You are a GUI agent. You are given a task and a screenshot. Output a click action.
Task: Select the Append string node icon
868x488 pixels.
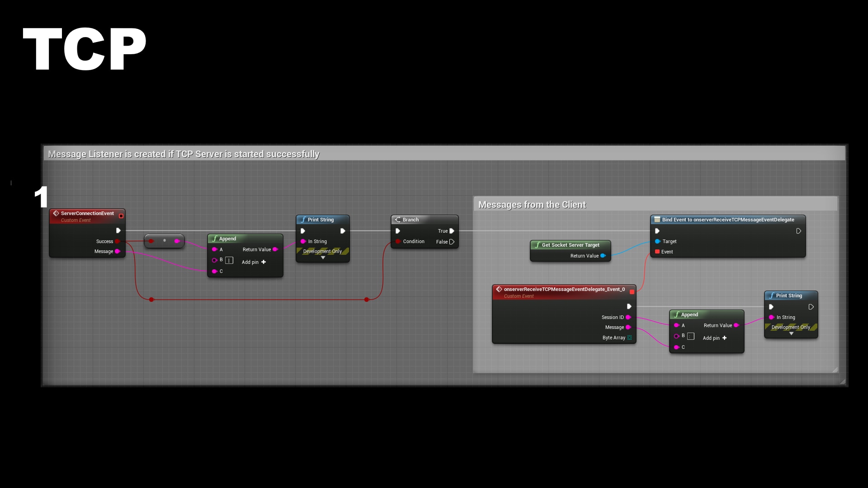click(x=214, y=238)
